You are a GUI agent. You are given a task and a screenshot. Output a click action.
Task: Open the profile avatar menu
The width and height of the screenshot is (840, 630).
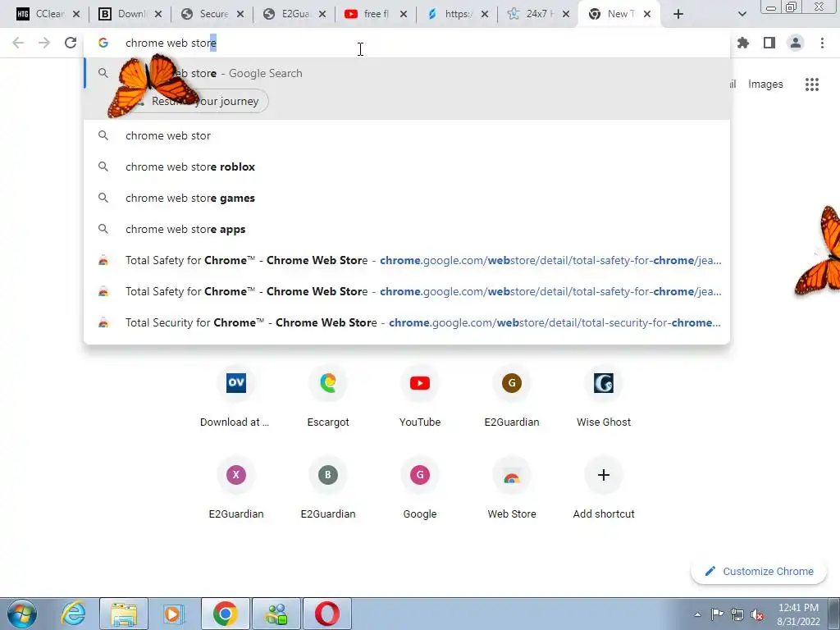[x=796, y=43]
